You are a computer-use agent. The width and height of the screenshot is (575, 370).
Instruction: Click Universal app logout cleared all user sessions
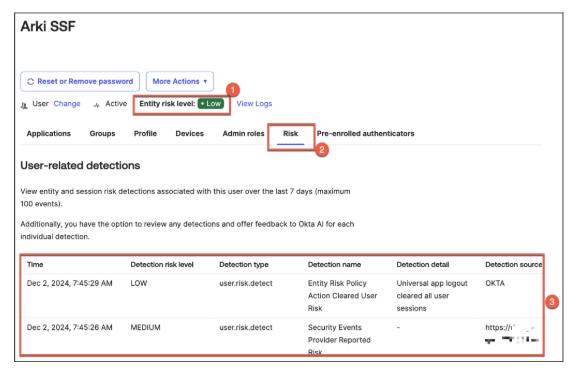coord(432,296)
